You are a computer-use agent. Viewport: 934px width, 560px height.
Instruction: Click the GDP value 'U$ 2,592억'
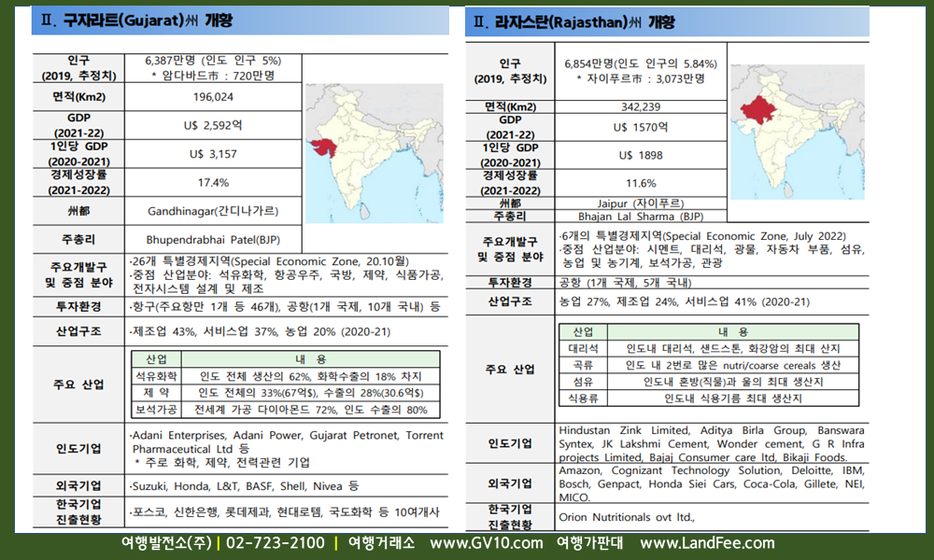pos(213,126)
